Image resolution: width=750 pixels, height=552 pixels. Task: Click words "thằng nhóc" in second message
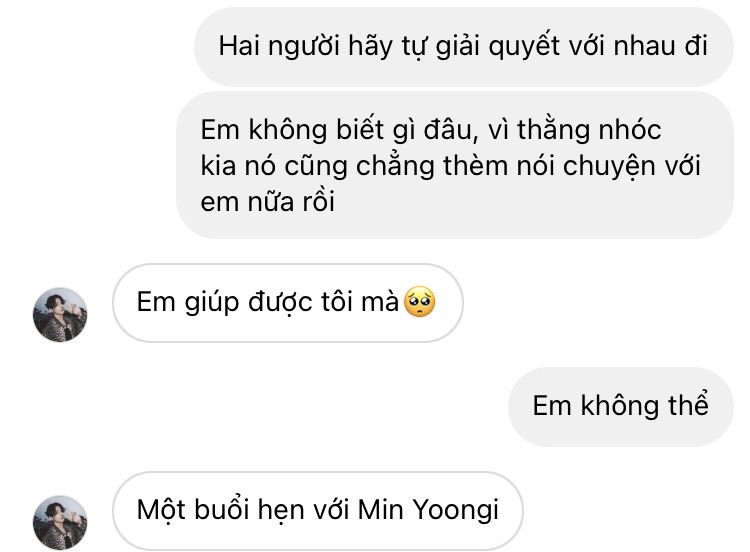589,130
